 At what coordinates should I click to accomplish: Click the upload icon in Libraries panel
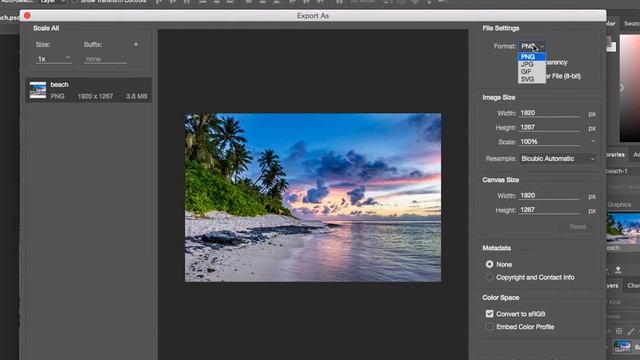click(618, 269)
